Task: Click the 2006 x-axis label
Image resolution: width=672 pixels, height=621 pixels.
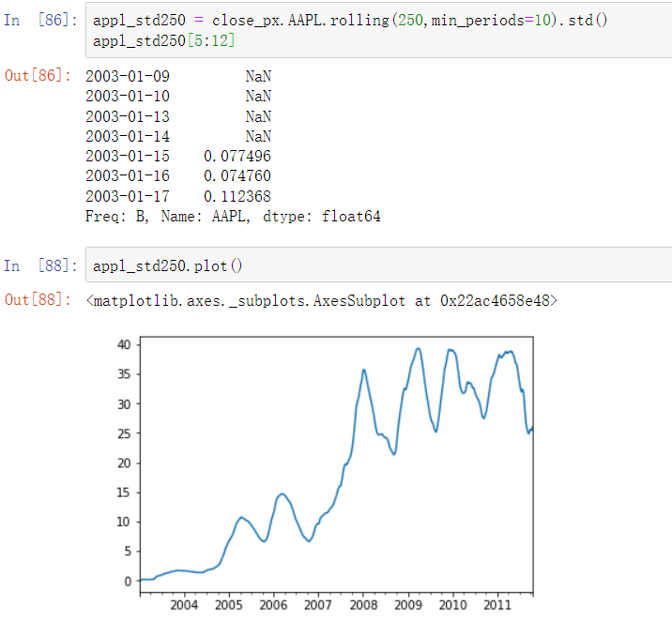Action: point(273,605)
